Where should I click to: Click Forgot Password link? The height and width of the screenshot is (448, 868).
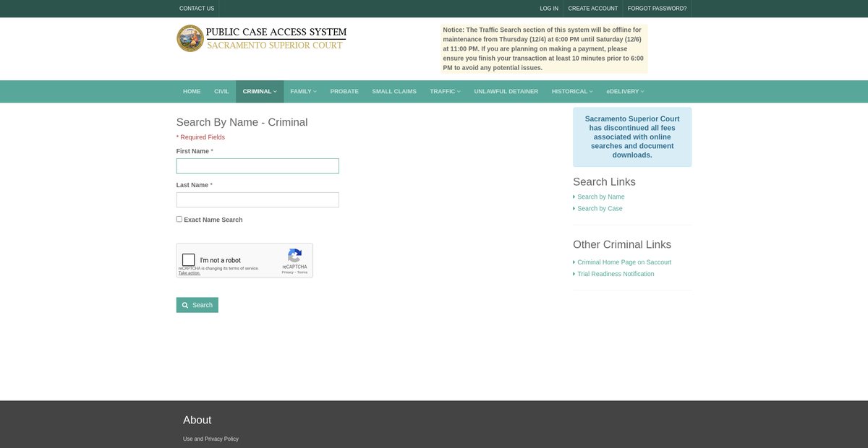coord(657,9)
